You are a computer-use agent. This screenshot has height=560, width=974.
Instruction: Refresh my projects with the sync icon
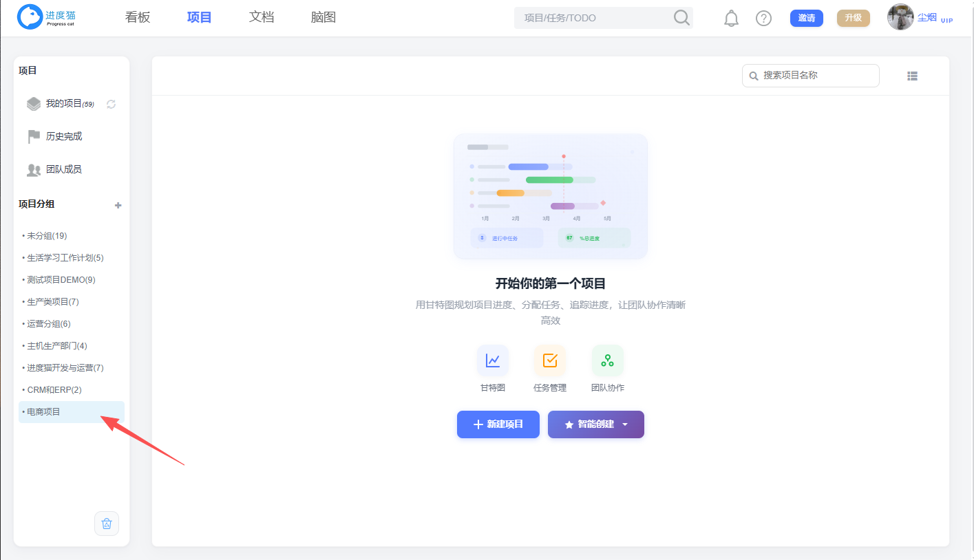[x=111, y=104]
